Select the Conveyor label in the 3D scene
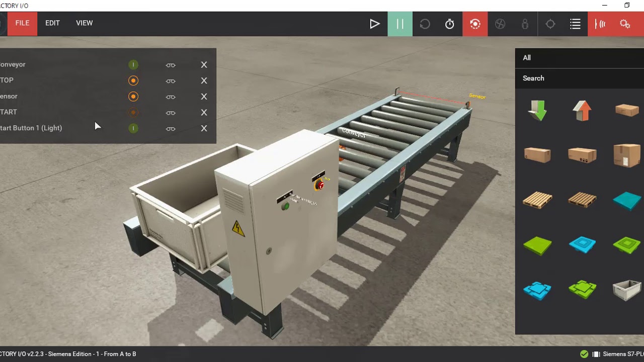 point(354,134)
